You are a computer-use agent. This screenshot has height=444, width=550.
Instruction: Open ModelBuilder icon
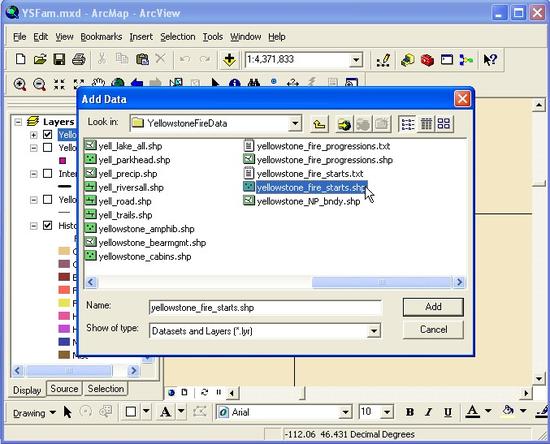pos(466,60)
